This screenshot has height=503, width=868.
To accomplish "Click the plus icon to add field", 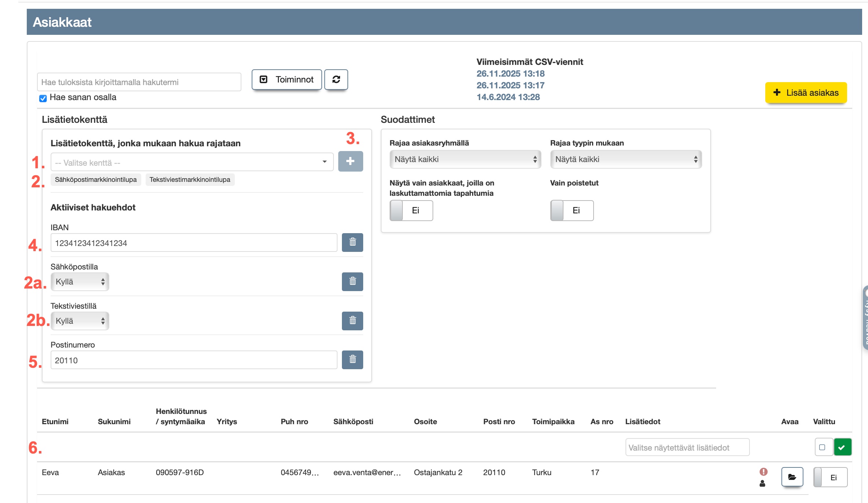I will point(350,161).
